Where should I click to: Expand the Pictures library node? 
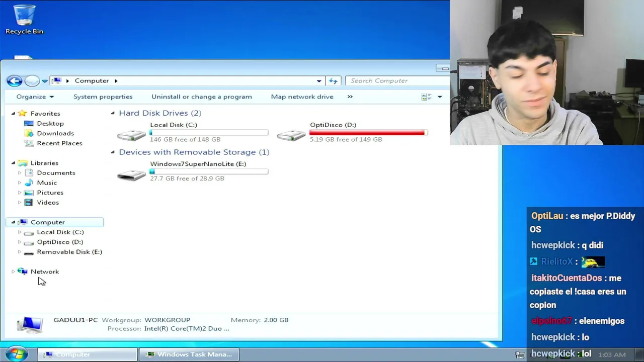(x=20, y=193)
